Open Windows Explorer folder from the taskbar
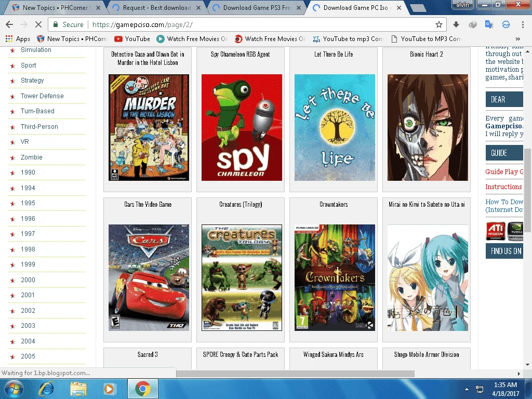Image resolution: width=532 pixels, height=399 pixels. click(78, 389)
